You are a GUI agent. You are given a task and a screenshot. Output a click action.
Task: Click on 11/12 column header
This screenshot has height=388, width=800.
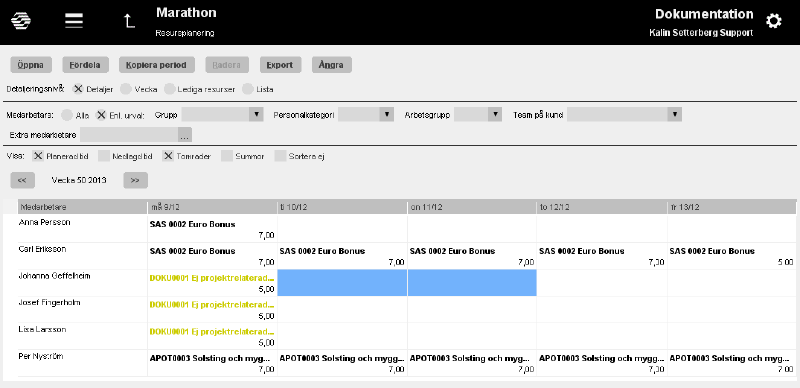[472, 207]
